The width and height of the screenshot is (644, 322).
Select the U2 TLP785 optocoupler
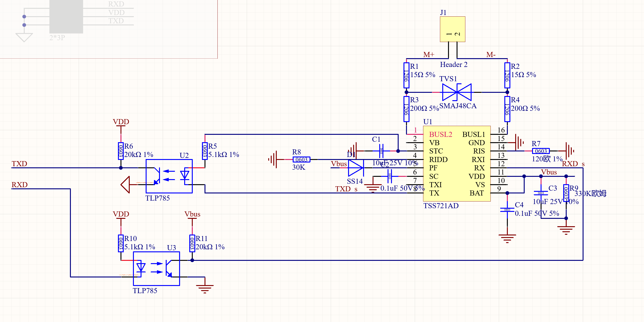pos(169,176)
